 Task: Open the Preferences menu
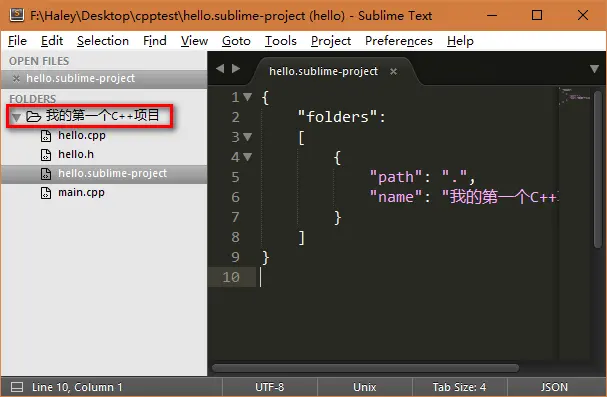(x=399, y=41)
